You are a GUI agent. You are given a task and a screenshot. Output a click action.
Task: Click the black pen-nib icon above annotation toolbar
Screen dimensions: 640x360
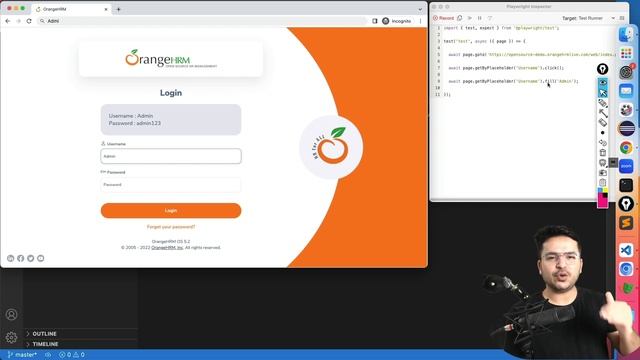click(x=602, y=69)
